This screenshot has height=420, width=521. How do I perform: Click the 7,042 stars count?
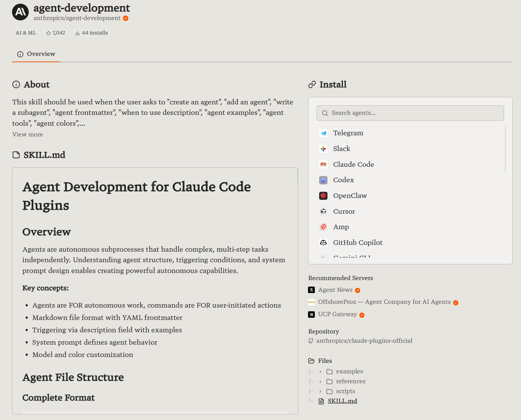click(x=59, y=33)
